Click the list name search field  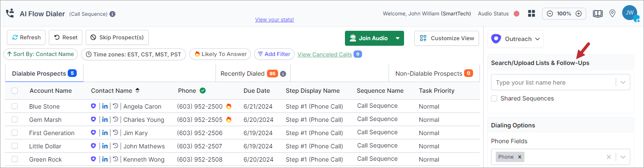pyautogui.click(x=553, y=83)
